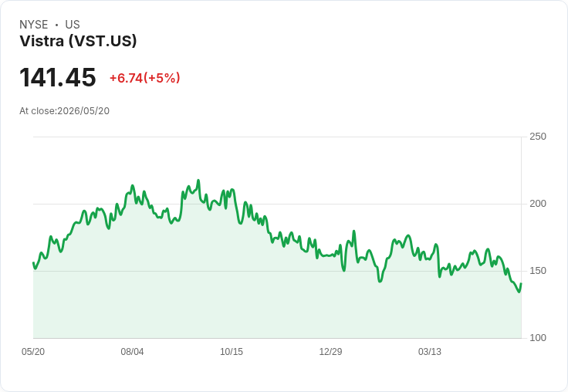This screenshot has width=568, height=392.
Task: Click the 200 y-axis price label
Action: (x=538, y=204)
